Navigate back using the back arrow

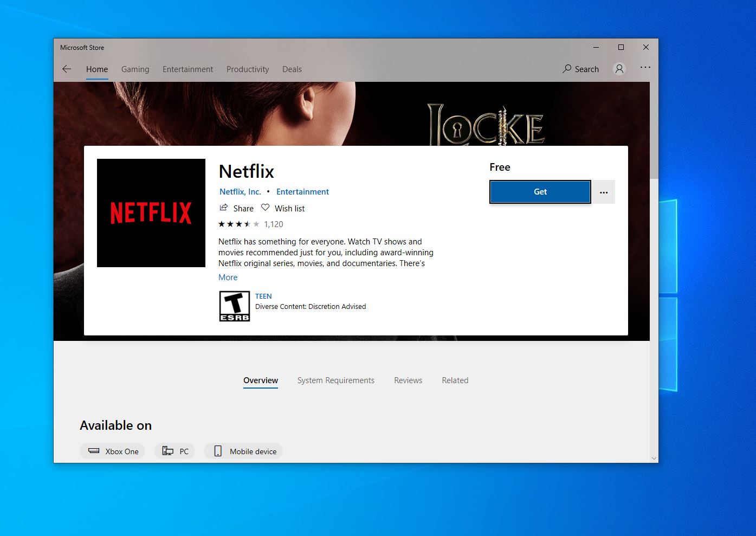pos(66,69)
